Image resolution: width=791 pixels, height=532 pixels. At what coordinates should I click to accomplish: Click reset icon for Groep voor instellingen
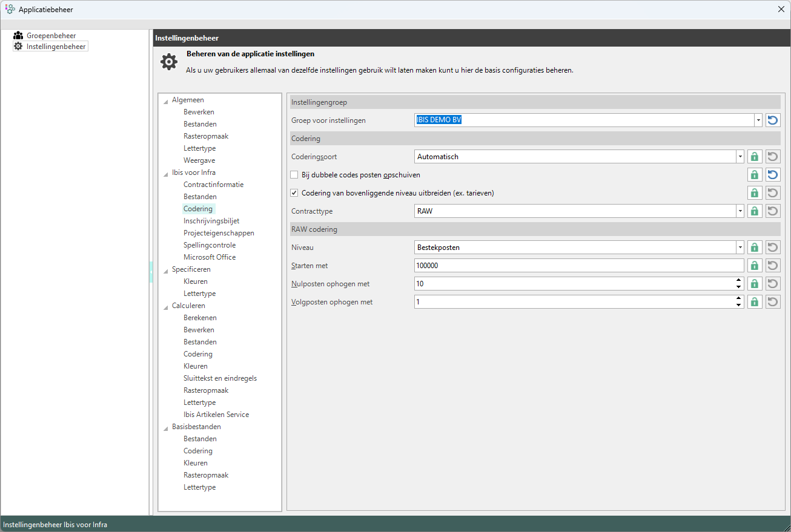click(772, 120)
